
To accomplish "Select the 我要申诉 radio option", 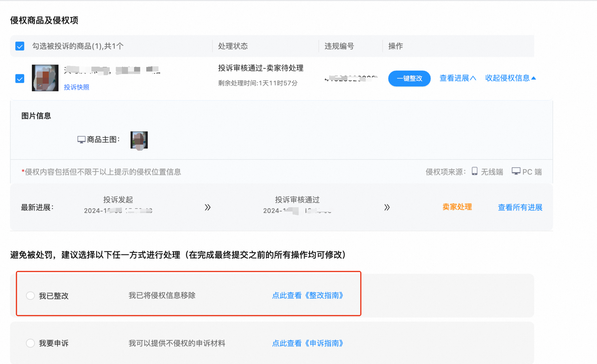I will pyautogui.click(x=30, y=343).
